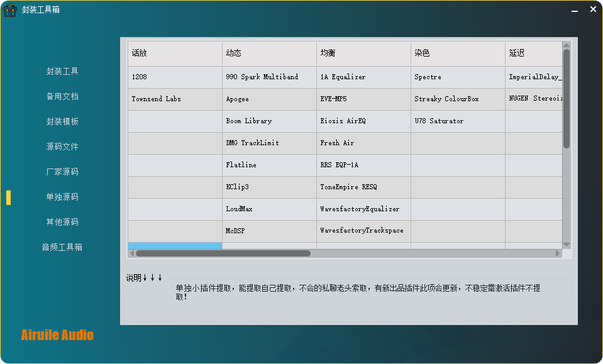Click the toolbox app icon in title bar
This screenshot has width=603, height=364.
10,9
